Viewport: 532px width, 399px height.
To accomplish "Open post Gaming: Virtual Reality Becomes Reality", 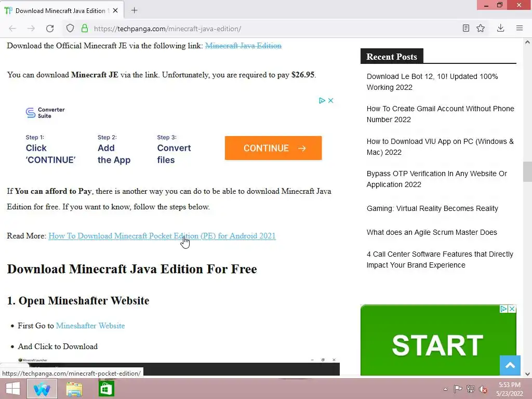I will coord(432,208).
